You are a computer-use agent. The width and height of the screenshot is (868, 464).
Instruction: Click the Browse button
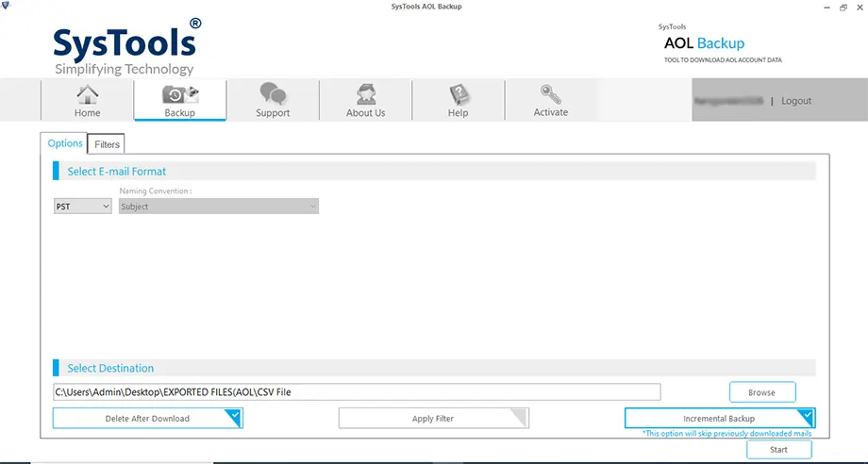click(x=762, y=392)
